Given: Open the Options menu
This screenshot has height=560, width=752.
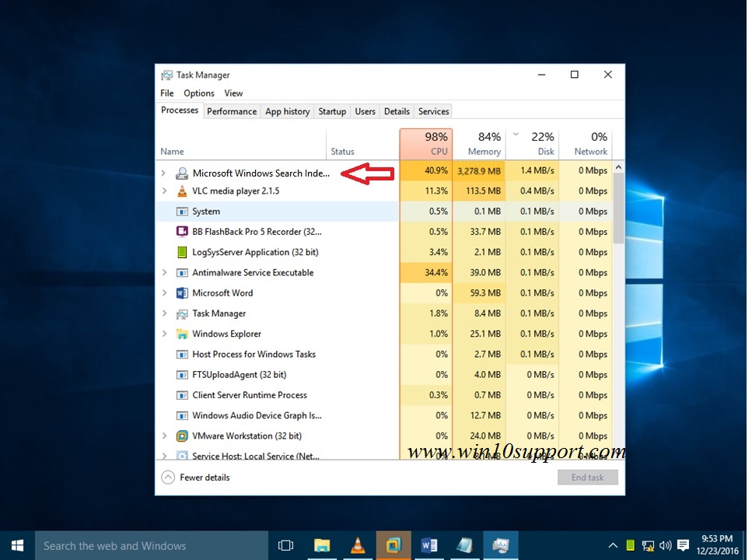Looking at the screenshot, I should click(199, 93).
